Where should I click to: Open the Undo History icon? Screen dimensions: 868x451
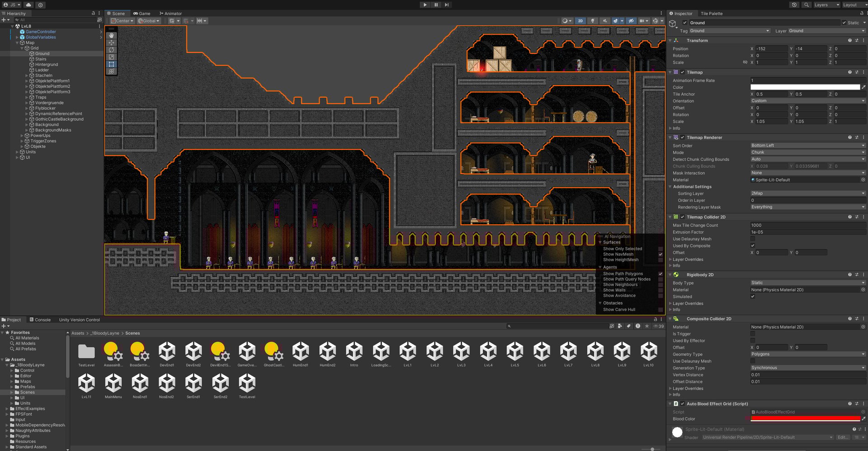(794, 5)
